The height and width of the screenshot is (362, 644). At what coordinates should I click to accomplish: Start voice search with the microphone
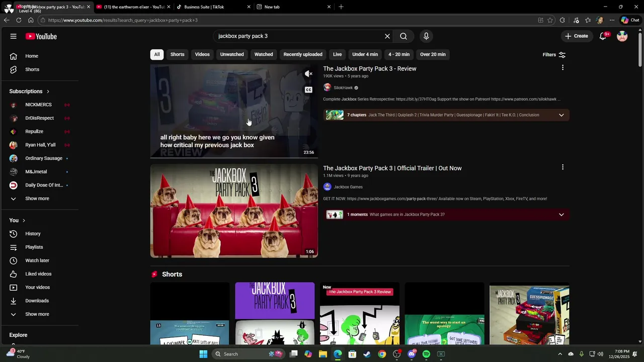[x=426, y=36]
